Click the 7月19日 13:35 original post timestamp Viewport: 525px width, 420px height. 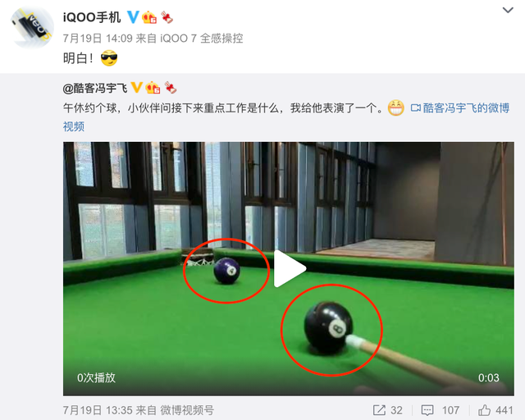click(98, 410)
